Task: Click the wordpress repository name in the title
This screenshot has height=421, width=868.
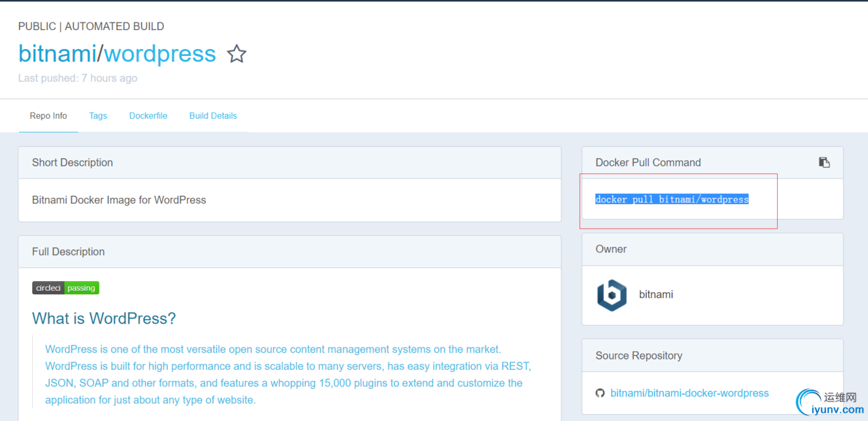Action: pos(160,54)
